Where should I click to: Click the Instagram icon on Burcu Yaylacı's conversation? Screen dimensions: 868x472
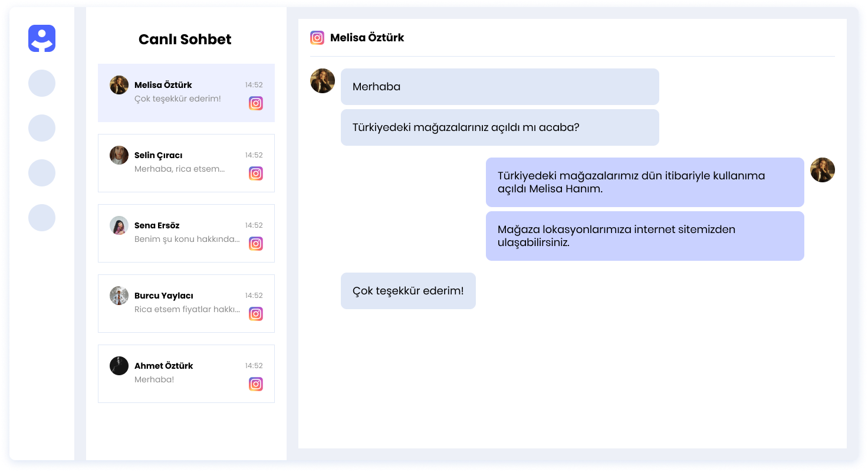point(256,313)
